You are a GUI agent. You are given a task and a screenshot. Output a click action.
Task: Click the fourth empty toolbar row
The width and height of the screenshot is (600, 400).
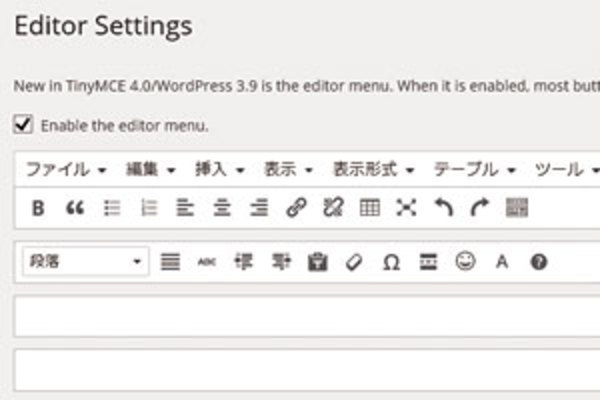(307, 370)
